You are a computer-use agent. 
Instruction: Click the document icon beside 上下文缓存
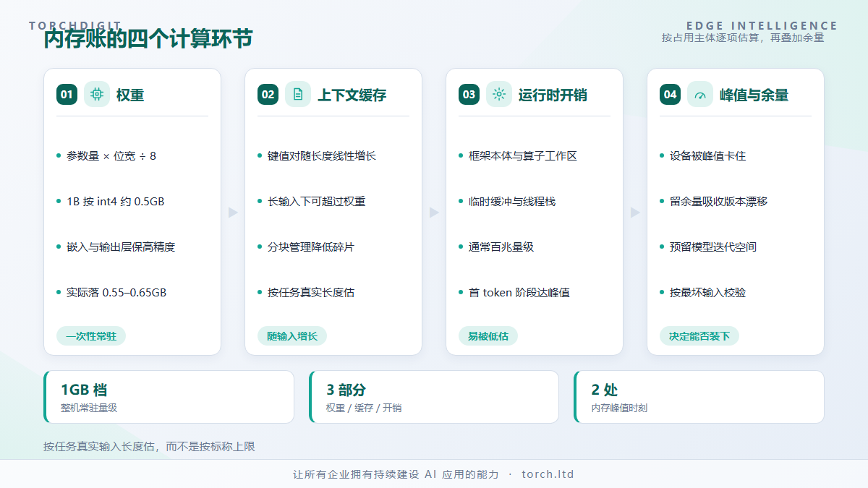tap(298, 94)
